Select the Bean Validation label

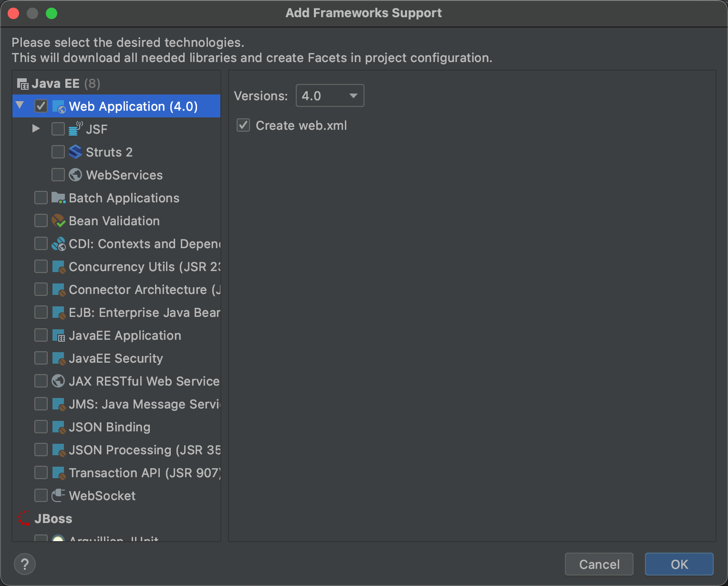(114, 221)
